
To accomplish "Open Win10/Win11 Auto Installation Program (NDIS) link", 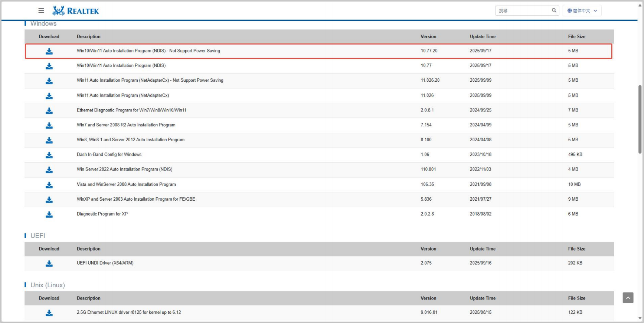I will tap(121, 65).
